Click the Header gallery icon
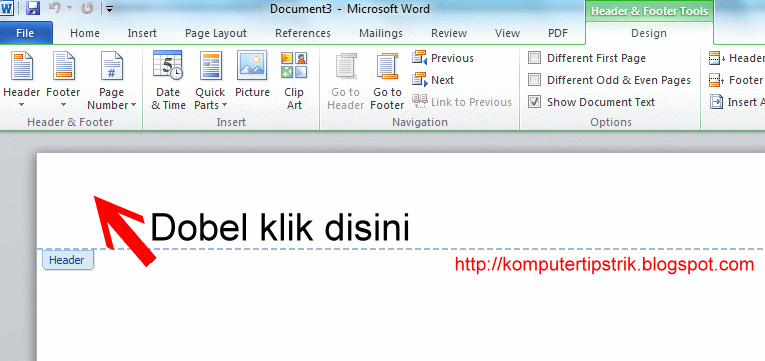 point(21,66)
